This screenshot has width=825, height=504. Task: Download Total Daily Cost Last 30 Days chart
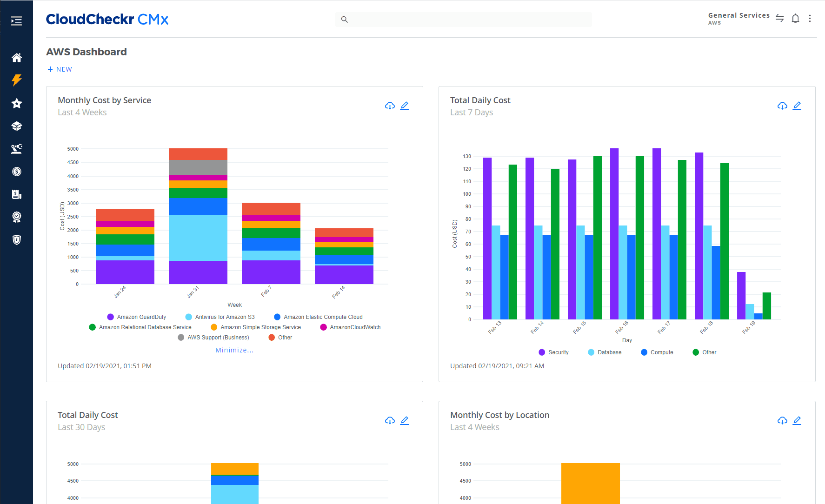[390, 421]
